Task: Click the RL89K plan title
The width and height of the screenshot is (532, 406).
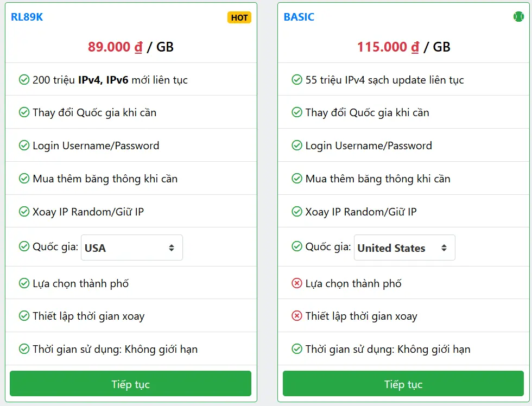Action: 26,17
